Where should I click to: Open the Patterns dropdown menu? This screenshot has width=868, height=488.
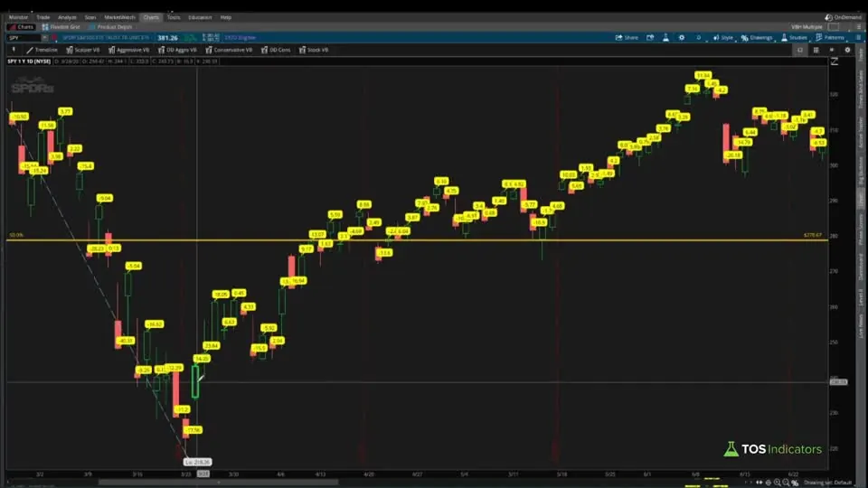830,38
